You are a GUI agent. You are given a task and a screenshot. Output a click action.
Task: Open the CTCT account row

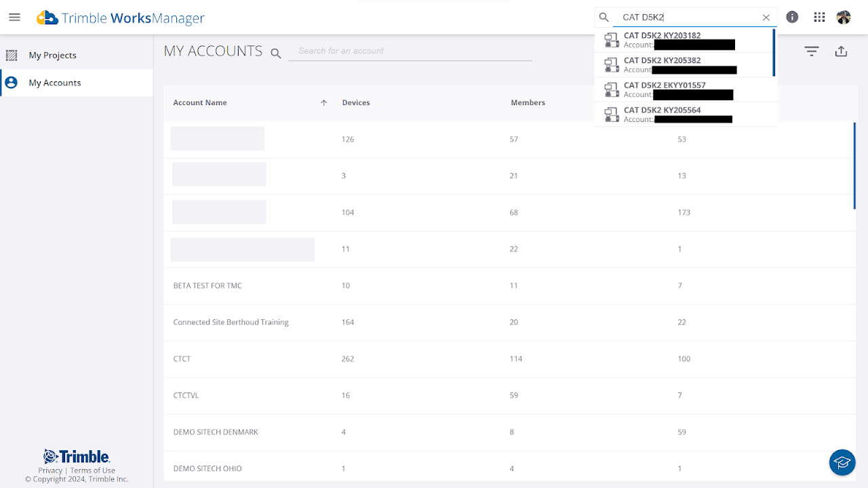click(x=509, y=359)
